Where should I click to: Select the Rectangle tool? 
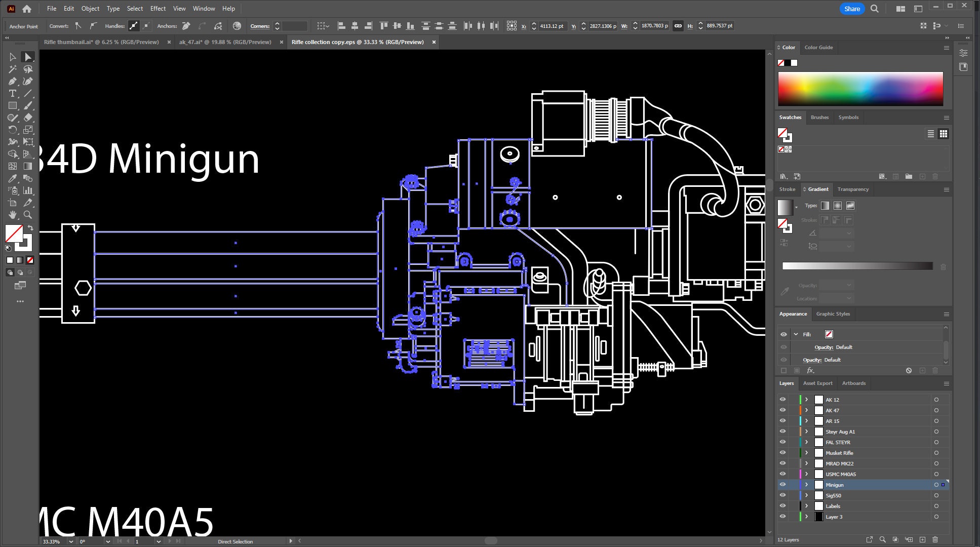click(12, 105)
